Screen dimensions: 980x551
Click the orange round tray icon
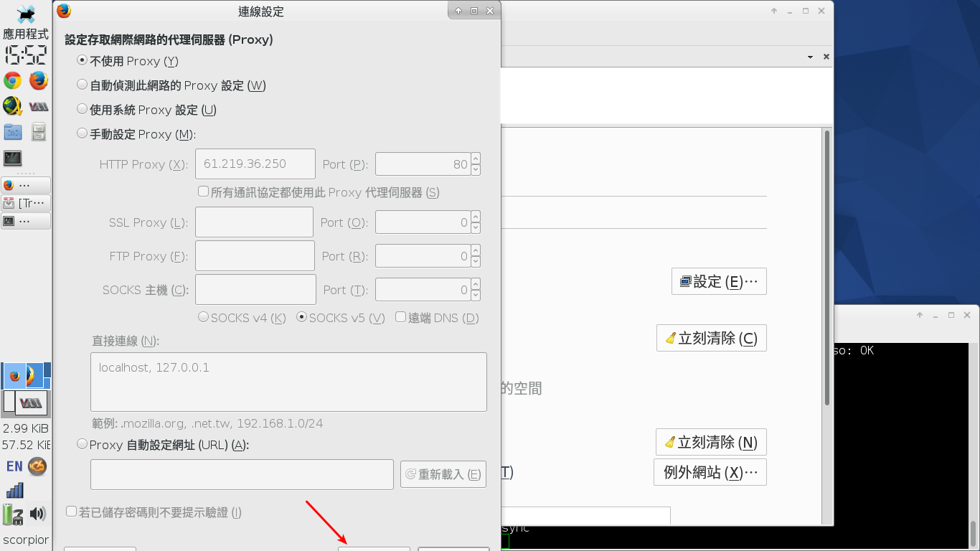coord(37,466)
